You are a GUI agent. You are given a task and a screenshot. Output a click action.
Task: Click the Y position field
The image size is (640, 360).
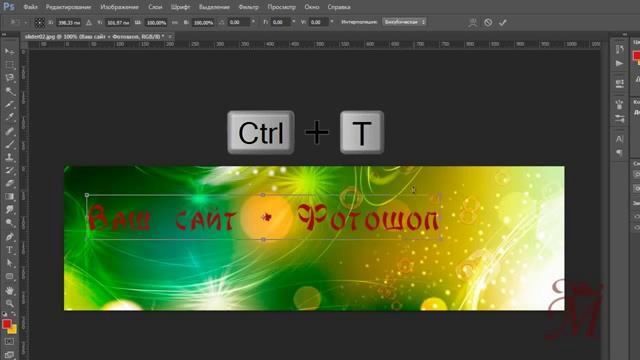click(118, 22)
